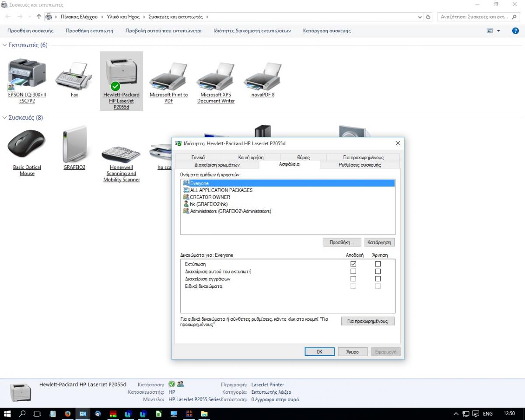This screenshot has height=420, width=525.
Task: Switch to the Διαχείριση χρωμάτων tab
Action: coord(217,164)
